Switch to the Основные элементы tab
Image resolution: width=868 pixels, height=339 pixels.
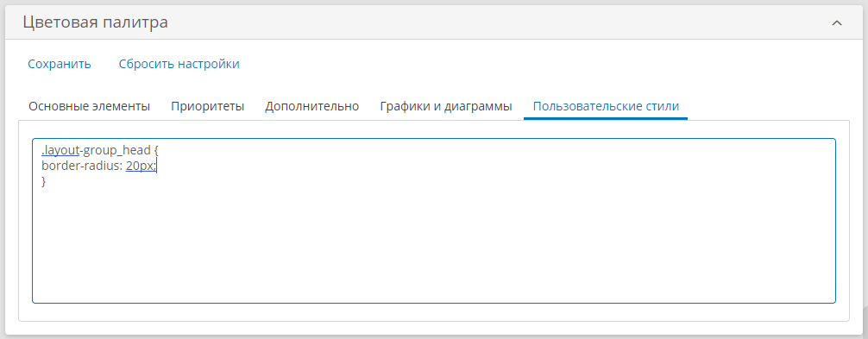[89, 106]
